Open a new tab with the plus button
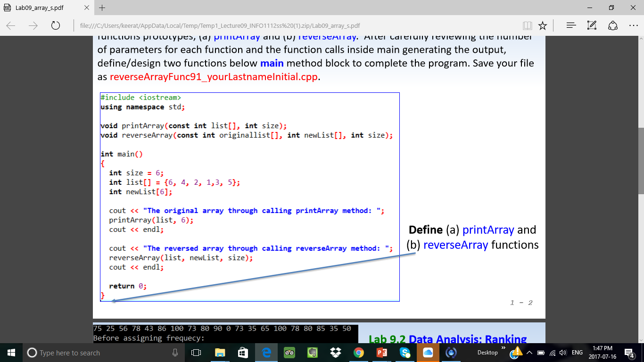 tap(102, 8)
